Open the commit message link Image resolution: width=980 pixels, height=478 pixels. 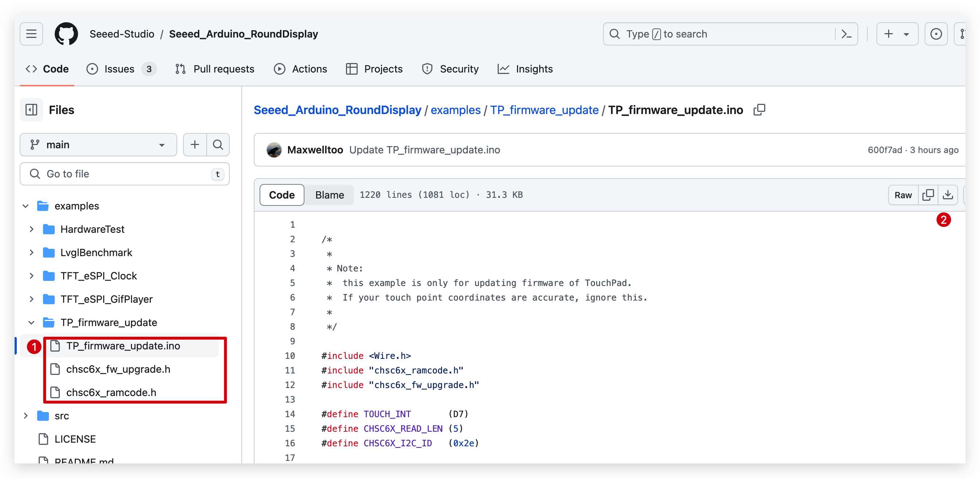[425, 150]
